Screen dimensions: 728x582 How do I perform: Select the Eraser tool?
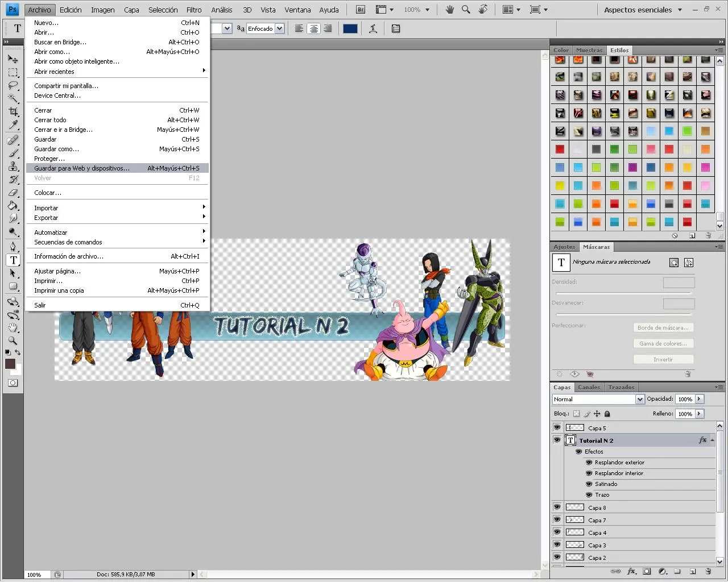pos(13,192)
